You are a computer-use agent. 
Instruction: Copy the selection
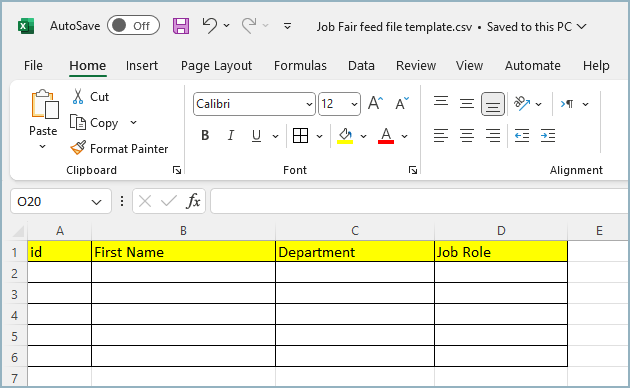[x=94, y=123]
